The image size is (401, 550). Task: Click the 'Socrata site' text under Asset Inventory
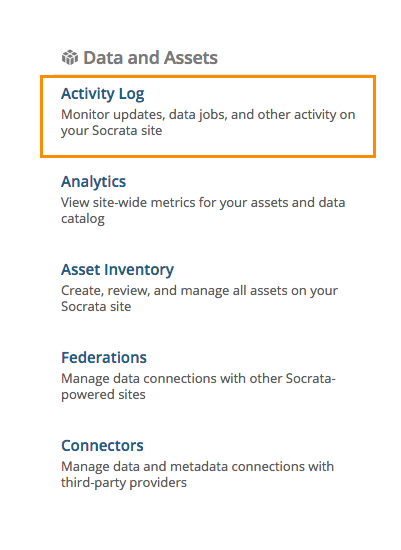(x=96, y=307)
